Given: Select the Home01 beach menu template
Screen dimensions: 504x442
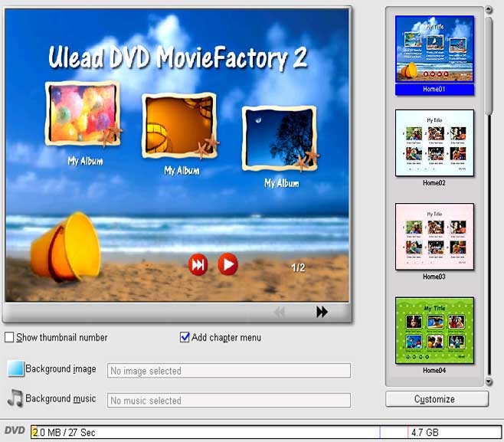Looking at the screenshot, I should (x=434, y=48).
